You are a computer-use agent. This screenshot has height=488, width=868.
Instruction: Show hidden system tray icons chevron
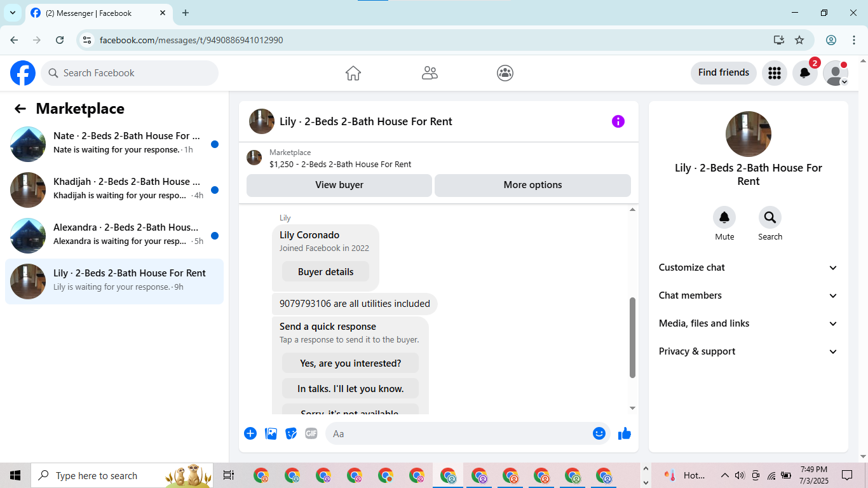click(724, 475)
